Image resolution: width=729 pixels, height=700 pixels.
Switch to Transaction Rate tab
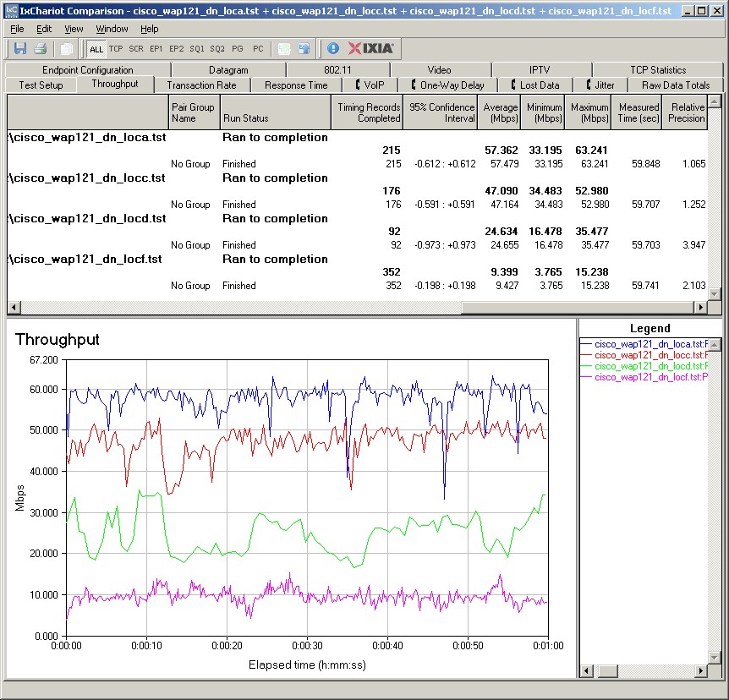tap(201, 85)
